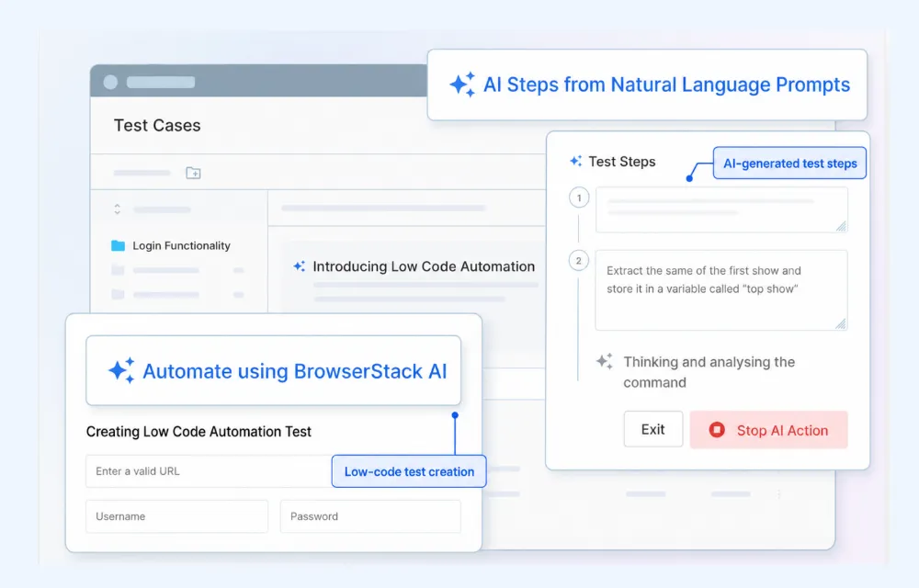The image size is (919, 588).
Task: Click the grey sparkle icon beside Thinking and analysing
Action: 605,361
